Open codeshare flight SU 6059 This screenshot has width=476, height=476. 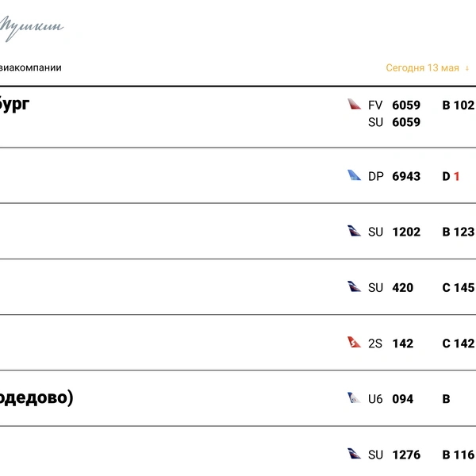tap(394, 122)
